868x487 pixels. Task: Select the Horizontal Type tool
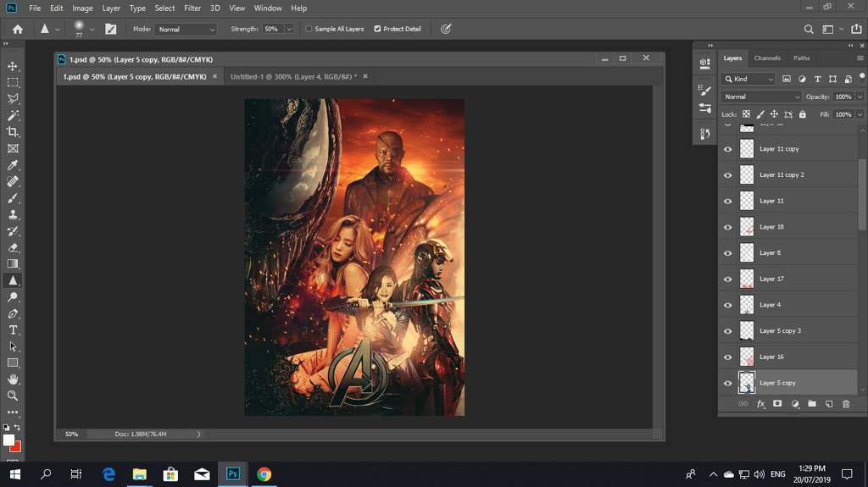13,330
